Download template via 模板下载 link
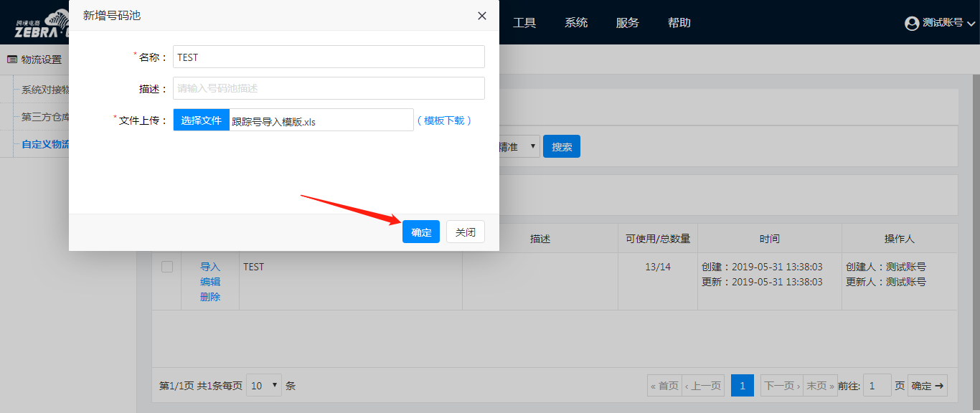This screenshot has width=980, height=413. pos(444,120)
